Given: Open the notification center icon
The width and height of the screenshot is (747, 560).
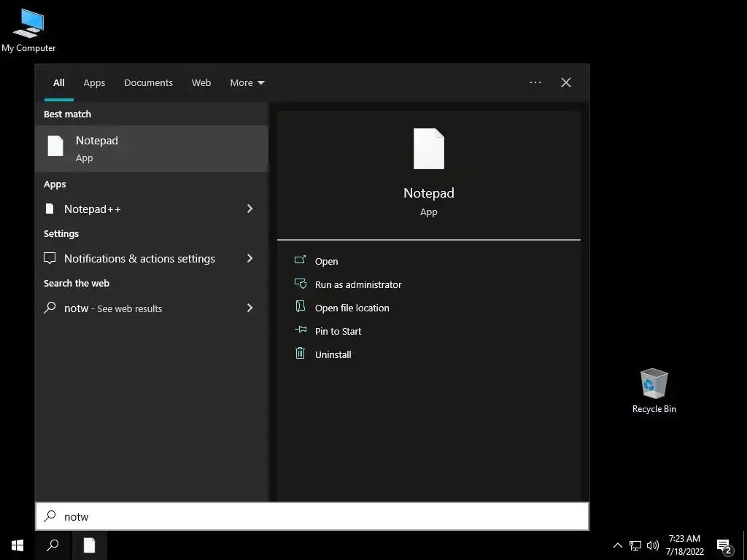Looking at the screenshot, I should (x=724, y=547).
